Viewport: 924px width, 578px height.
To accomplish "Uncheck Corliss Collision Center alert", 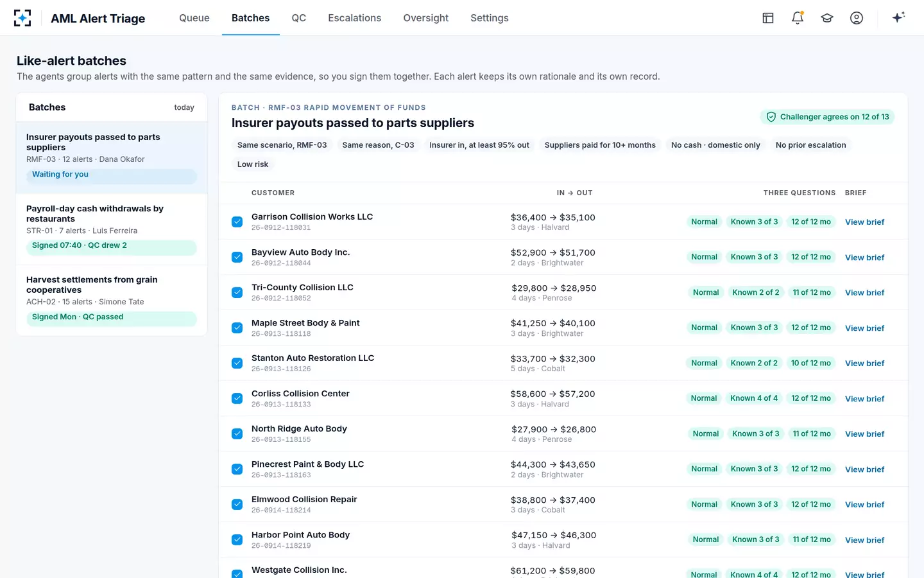I will tap(237, 398).
